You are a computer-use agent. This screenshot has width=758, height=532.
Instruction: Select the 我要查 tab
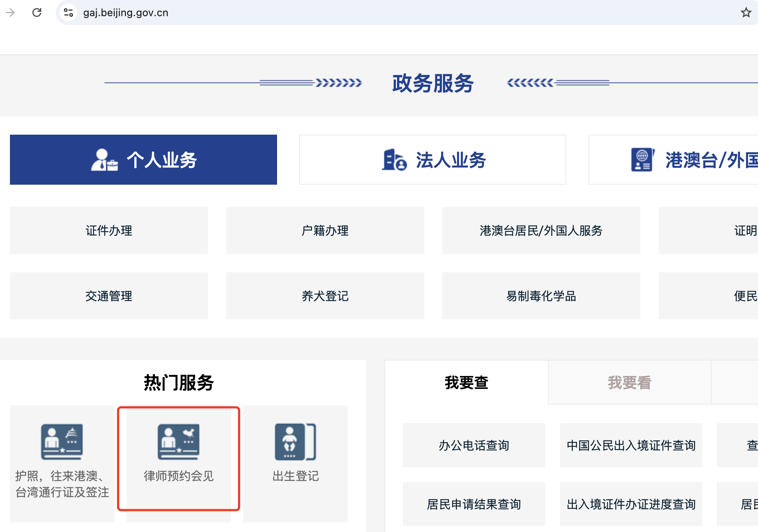pyautogui.click(x=467, y=383)
